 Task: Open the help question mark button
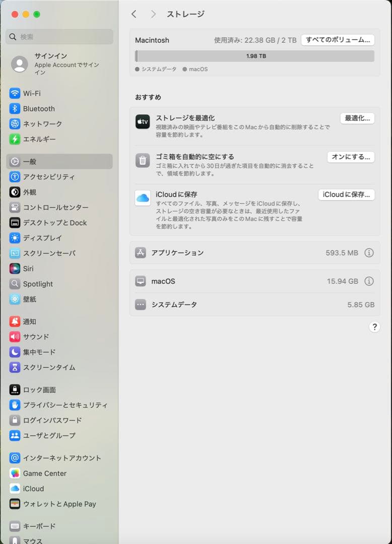(374, 327)
